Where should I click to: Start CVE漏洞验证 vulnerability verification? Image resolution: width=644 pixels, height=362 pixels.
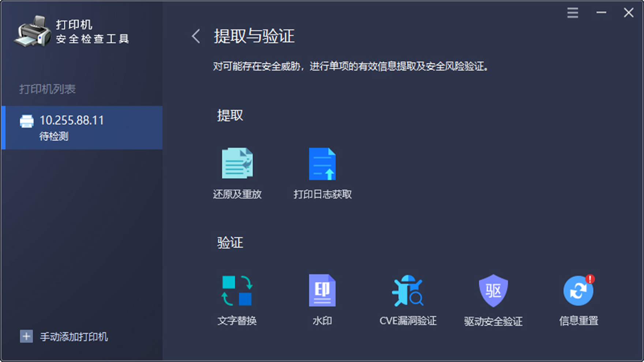[408, 290]
